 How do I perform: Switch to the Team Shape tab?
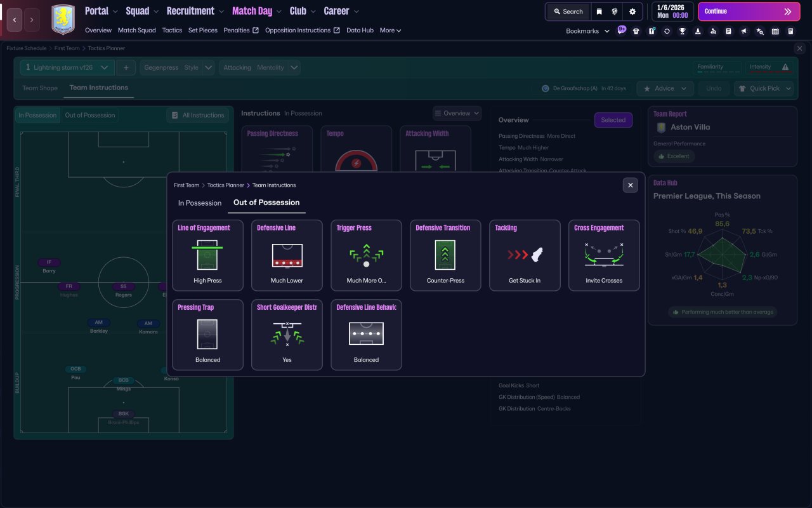click(40, 88)
